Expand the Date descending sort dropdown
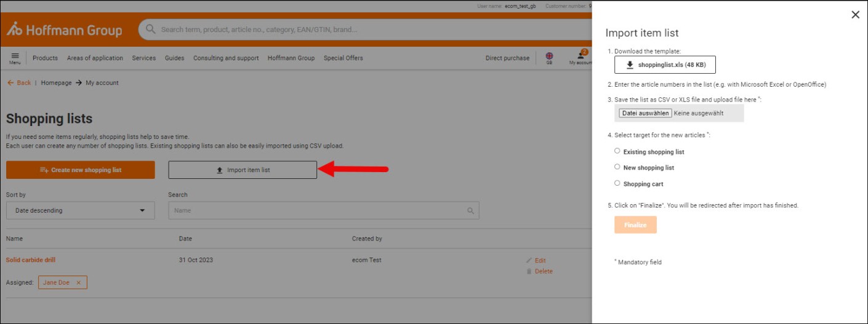 [x=80, y=210]
